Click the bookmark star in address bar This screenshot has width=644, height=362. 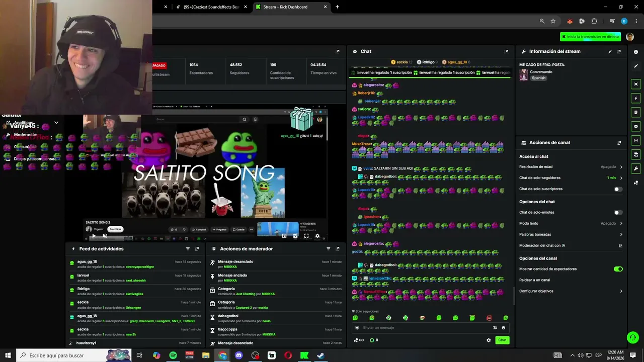tap(553, 21)
